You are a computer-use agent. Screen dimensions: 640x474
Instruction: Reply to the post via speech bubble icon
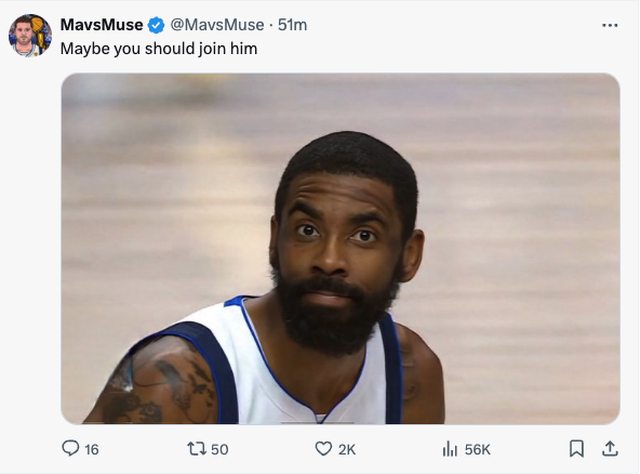pyautogui.click(x=70, y=449)
